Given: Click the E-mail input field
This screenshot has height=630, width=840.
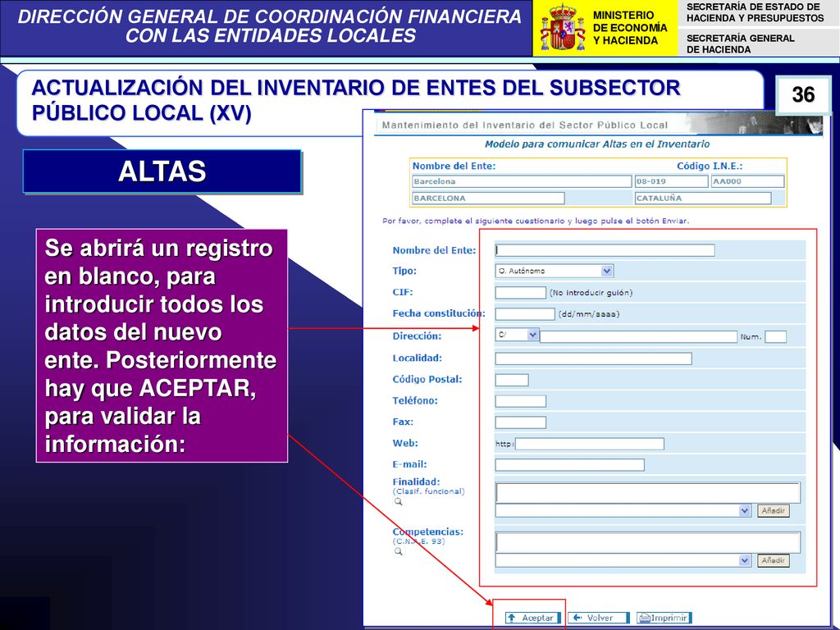Looking at the screenshot, I should [569, 464].
